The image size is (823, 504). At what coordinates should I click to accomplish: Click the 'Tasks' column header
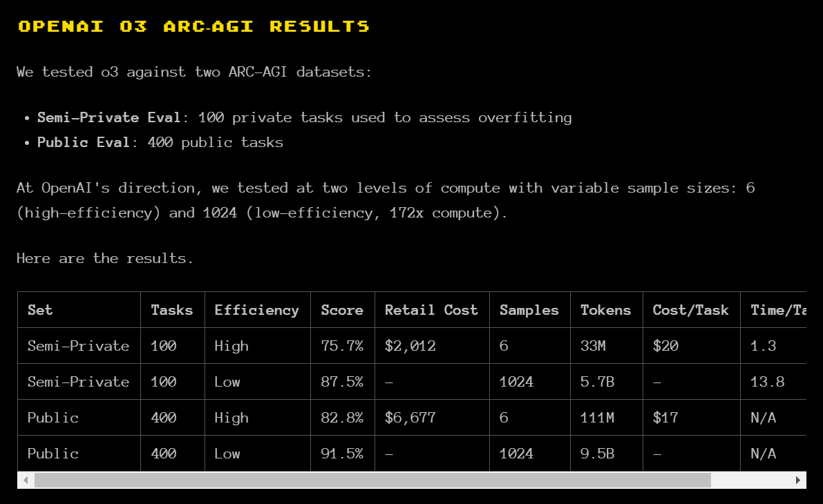173,310
